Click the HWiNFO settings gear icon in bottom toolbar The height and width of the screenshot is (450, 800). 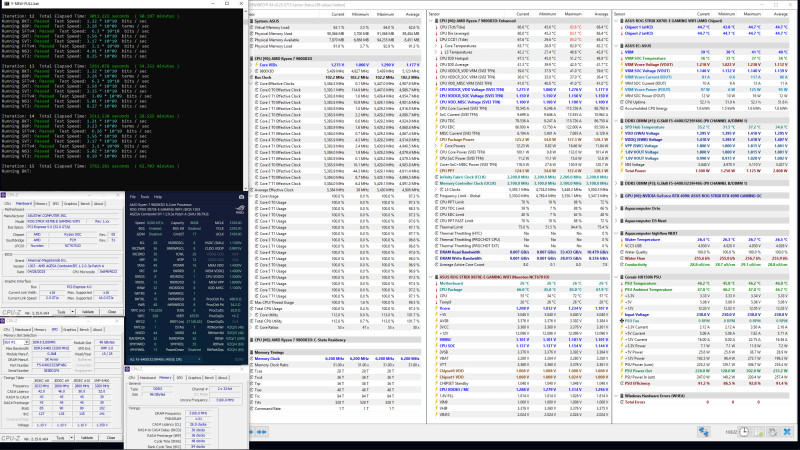(773, 432)
